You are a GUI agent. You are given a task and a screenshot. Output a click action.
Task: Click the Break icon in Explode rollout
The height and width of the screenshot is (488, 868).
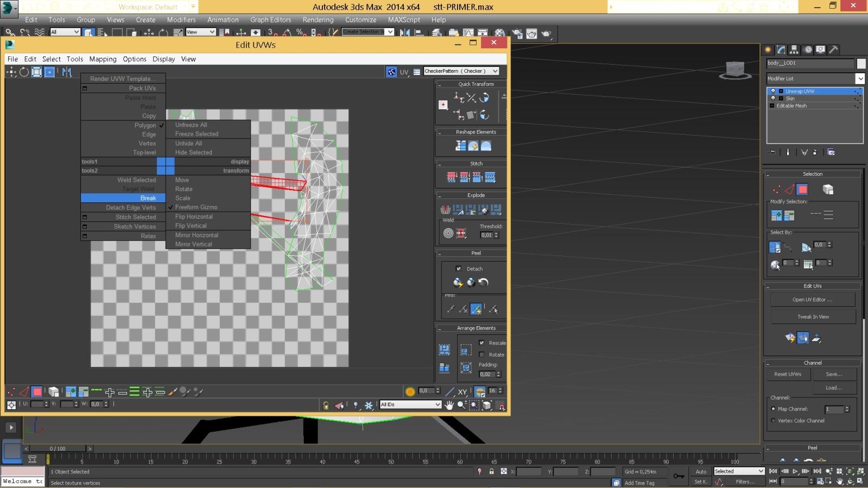click(x=445, y=210)
